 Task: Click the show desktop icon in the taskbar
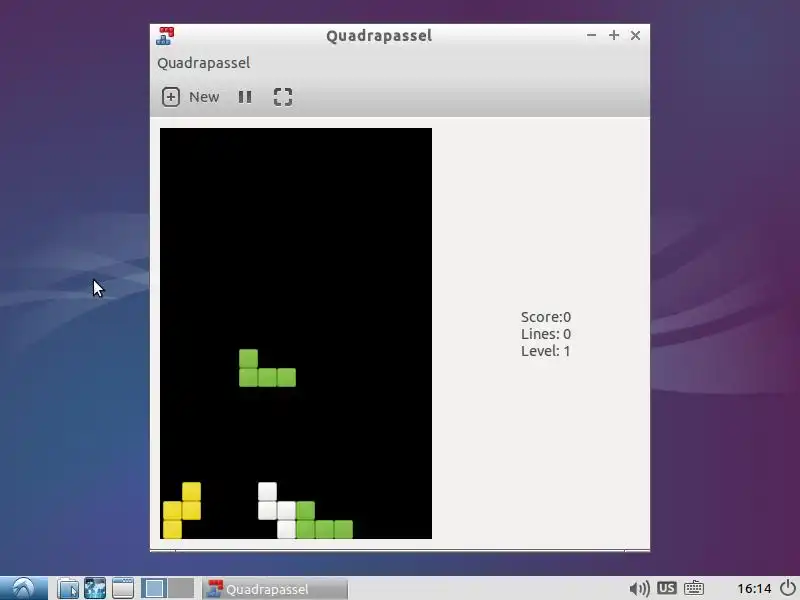[122, 588]
